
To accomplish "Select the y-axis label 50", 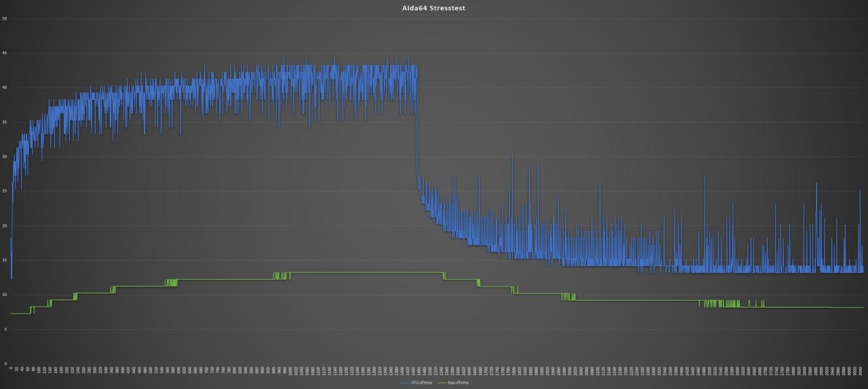I will [x=5, y=18].
